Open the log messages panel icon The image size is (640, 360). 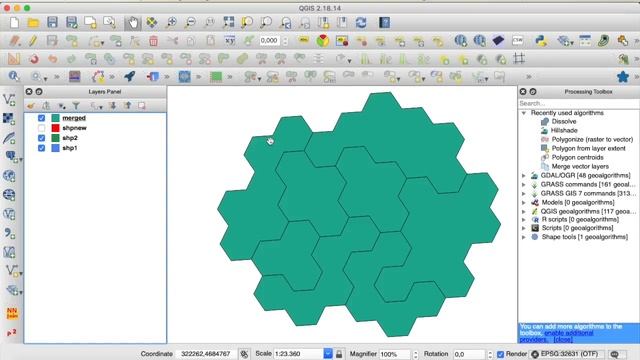615,354
